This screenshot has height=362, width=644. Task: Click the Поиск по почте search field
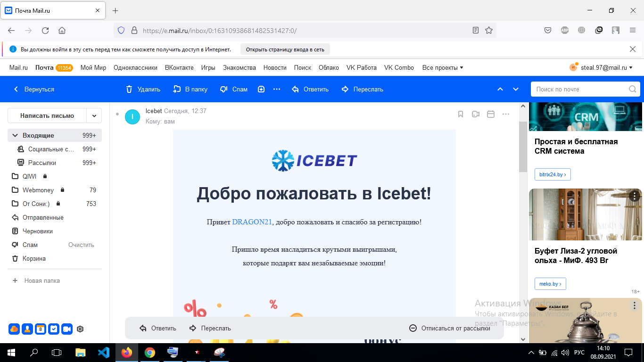click(x=580, y=89)
